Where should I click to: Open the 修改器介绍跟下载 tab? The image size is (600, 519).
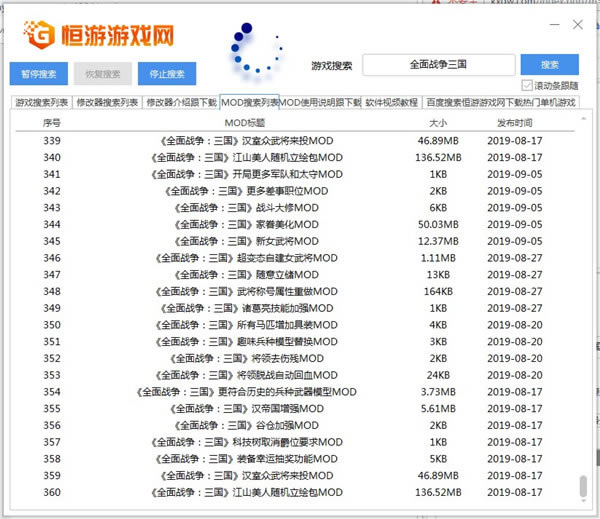pyautogui.click(x=181, y=103)
